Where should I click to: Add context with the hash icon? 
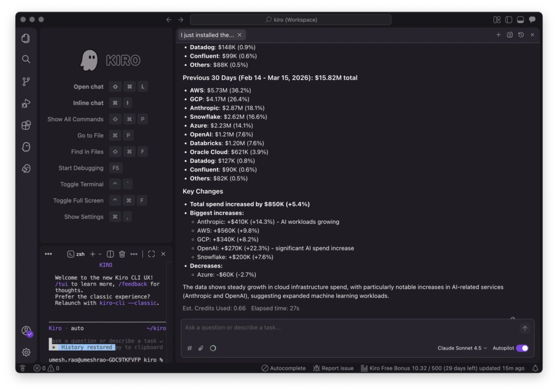coord(189,348)
